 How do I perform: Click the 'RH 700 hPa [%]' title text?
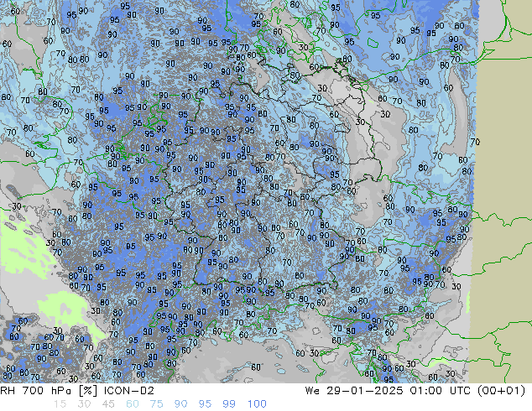pos(50,391)
